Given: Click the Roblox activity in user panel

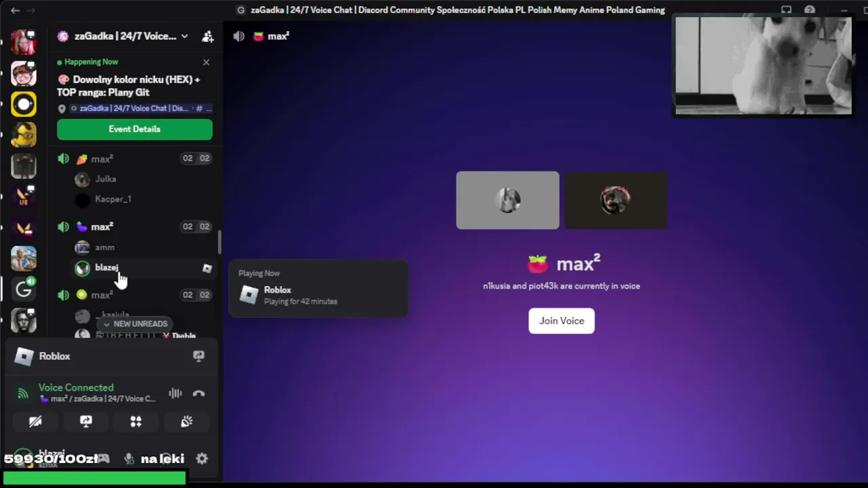Looking at the screenshot, I should click(x=54, y=356).
